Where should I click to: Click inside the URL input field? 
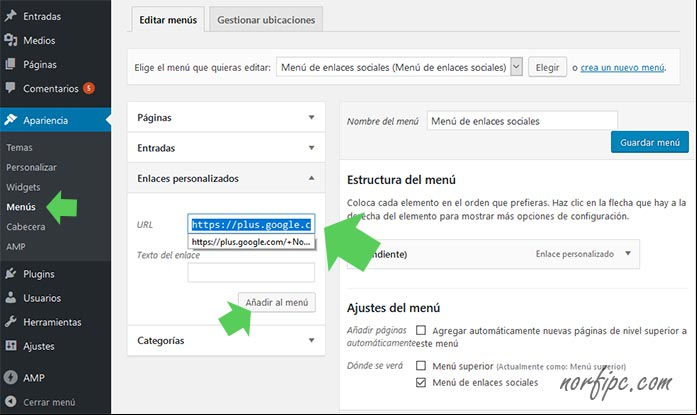coord(251,224)
